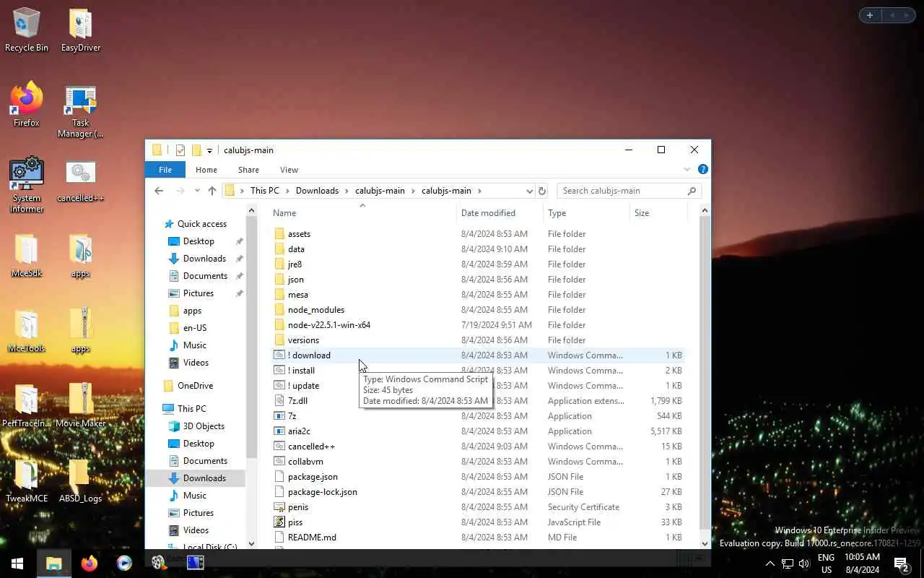Select the 7z.dll file row
This screenshot has width=924, height=578.
(x=476, y=401)
